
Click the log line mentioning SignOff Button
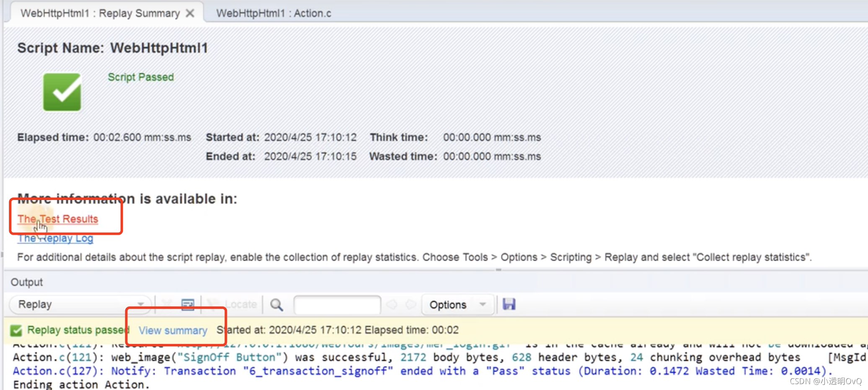(x=440, y=357)
